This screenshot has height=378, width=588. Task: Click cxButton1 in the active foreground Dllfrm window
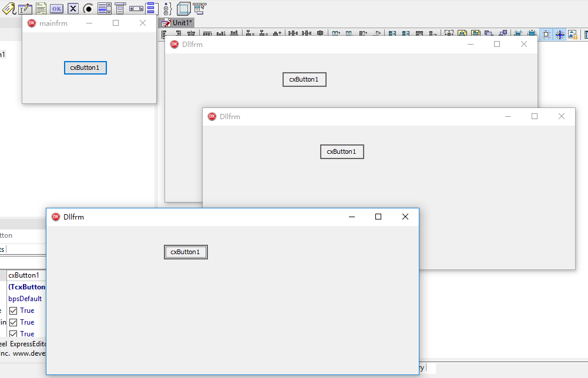(x=186, y=252)
